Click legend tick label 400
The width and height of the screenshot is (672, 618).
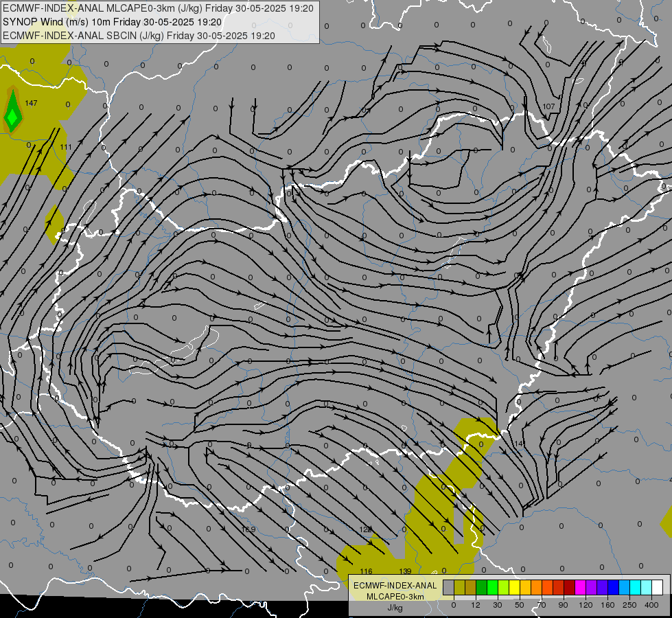point(651,605)
